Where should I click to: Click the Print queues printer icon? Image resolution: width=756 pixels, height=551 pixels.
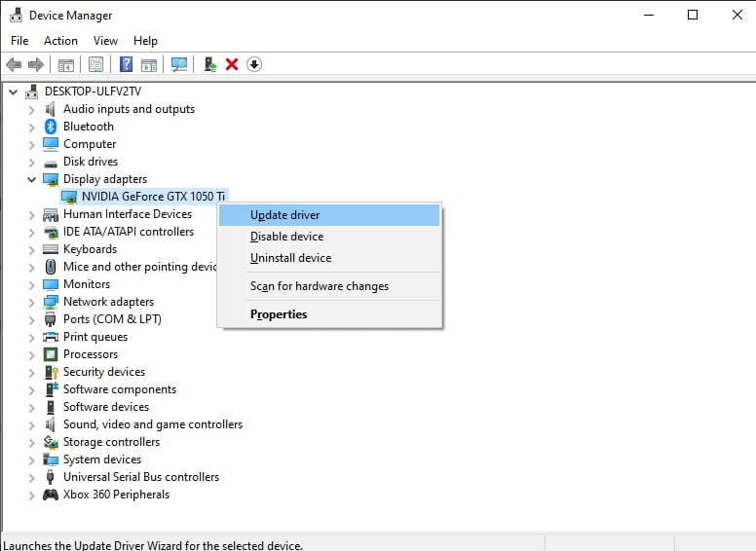(x=51, y=337)
